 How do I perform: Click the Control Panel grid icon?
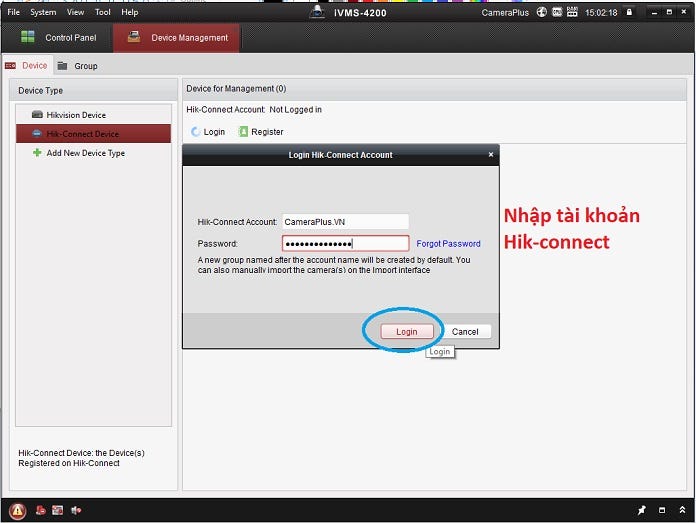pyautogui.click(x=28, y=37)
